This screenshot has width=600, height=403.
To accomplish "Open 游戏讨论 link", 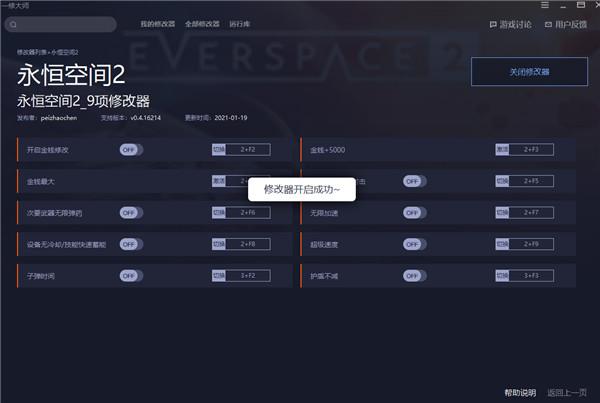I will (515, 24).
